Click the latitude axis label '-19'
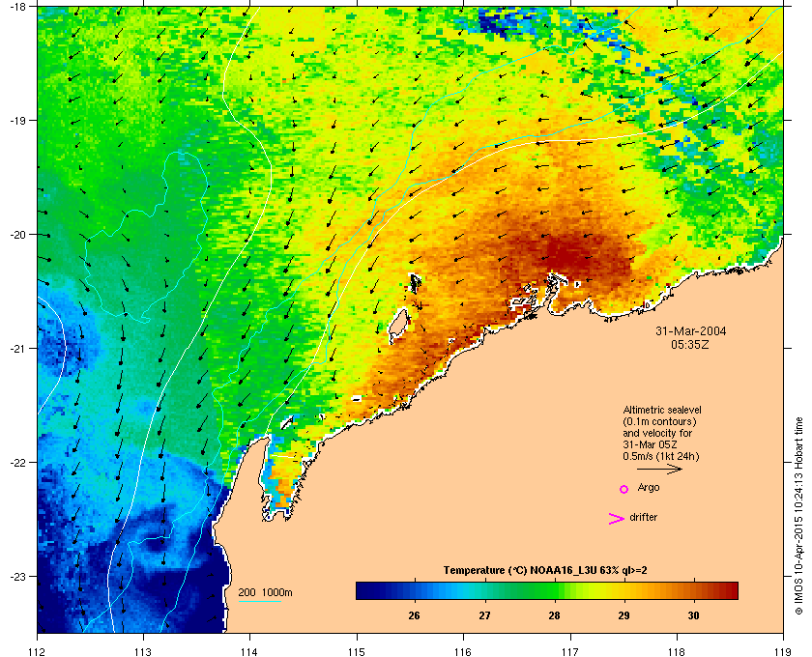Screen dimensions: 812x657 click(18, 120)
